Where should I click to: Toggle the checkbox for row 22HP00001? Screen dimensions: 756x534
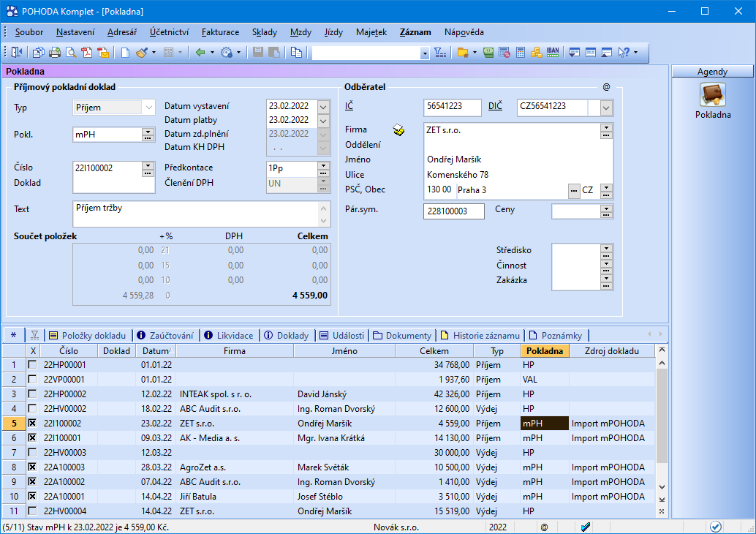click(32, 365)
